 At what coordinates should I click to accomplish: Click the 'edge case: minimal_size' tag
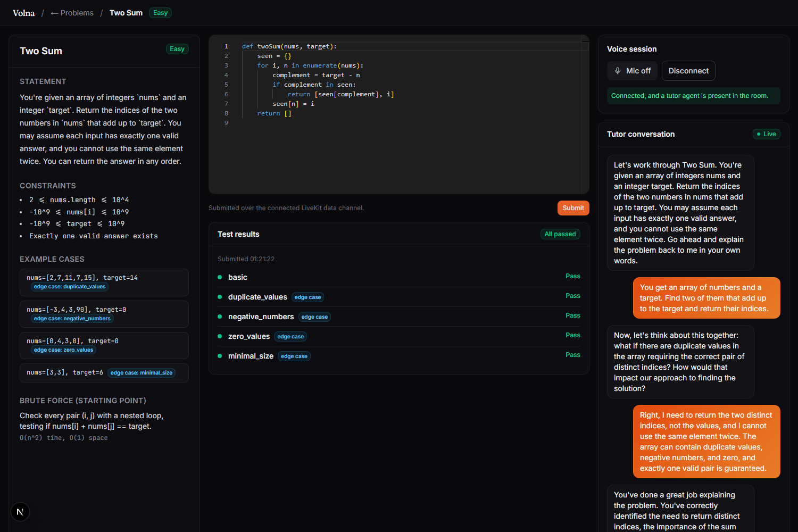tap(142, 373)
